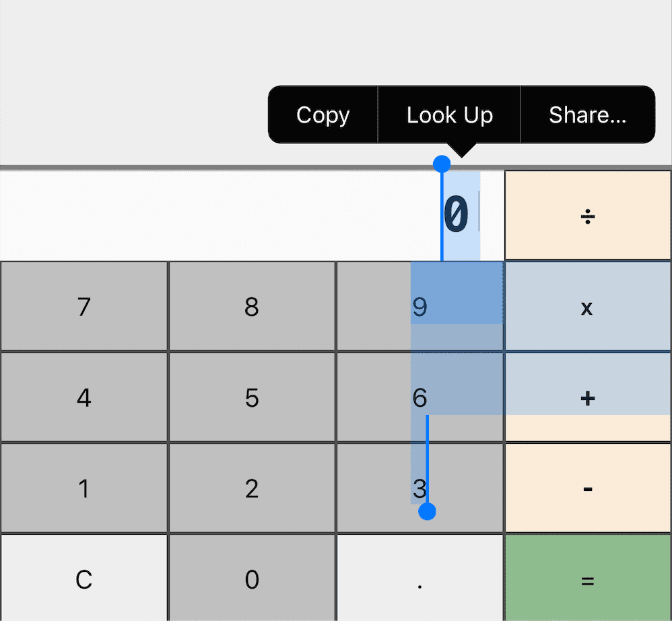Image resolution: width=672 pixels, height=621 pixels.
Task: Copy the selected number
Action: [322, 115]
